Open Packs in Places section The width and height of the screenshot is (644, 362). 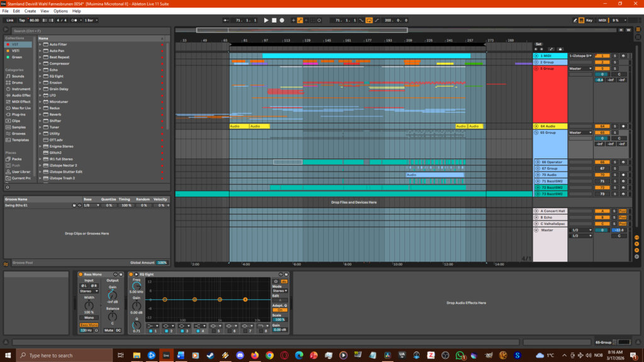(x=16, y=159)
